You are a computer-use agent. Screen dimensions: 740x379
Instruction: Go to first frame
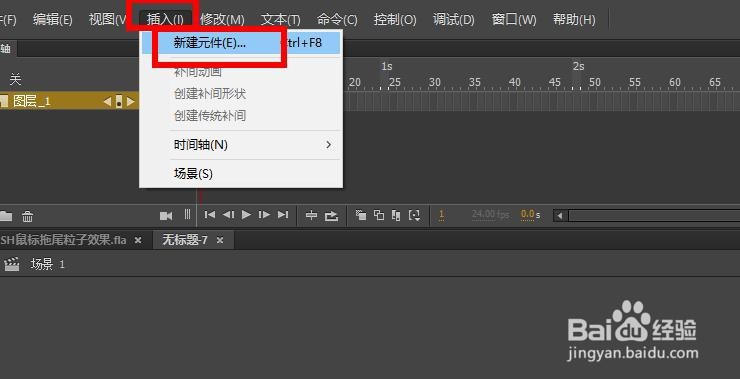(210, 215)
